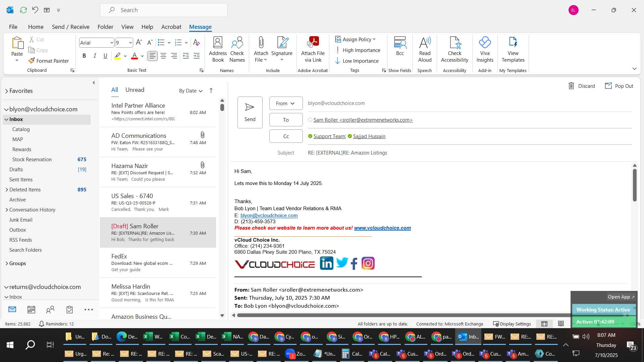Screen dimensions: 644x362
Task: Open the Tasks icon in navigation bar
Action: [x=69, y=310]
